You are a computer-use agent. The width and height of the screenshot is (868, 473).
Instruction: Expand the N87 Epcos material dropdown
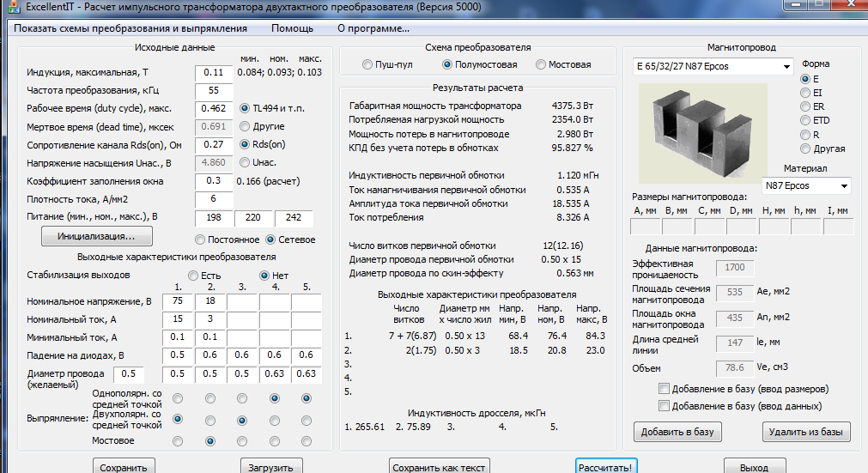pos(806,186)
